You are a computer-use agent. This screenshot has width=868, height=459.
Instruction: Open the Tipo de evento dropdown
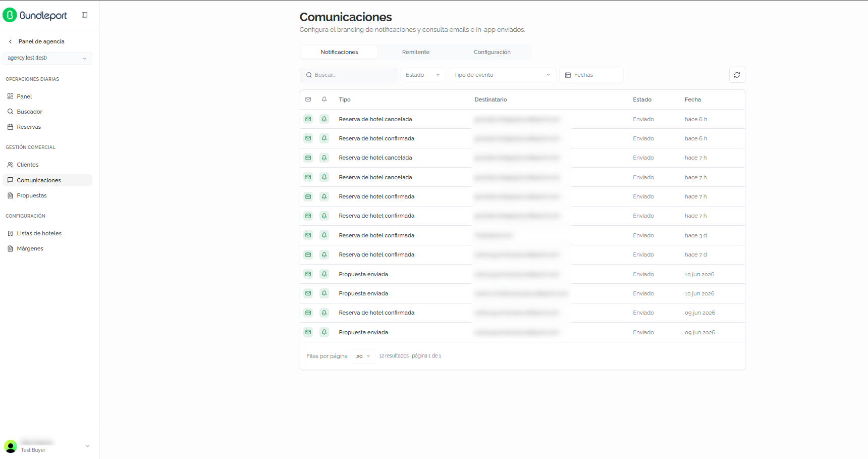[x=502, y=75]
